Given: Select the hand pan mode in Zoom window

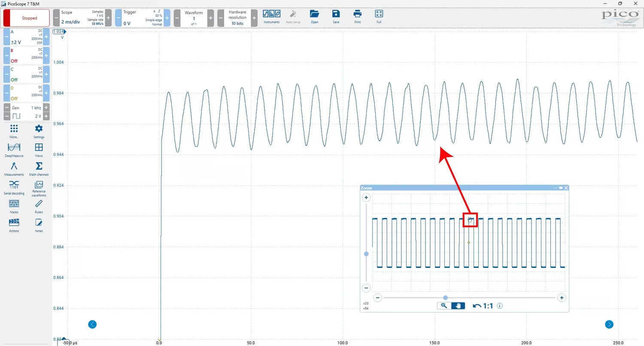Looking at the screenshot, I should (458, 306).
